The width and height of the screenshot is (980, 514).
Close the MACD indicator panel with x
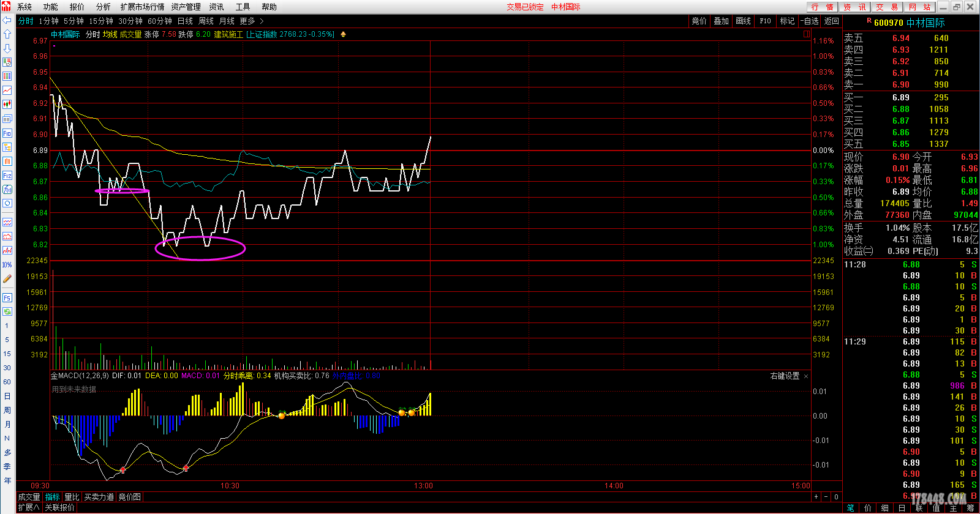(806, 376)
